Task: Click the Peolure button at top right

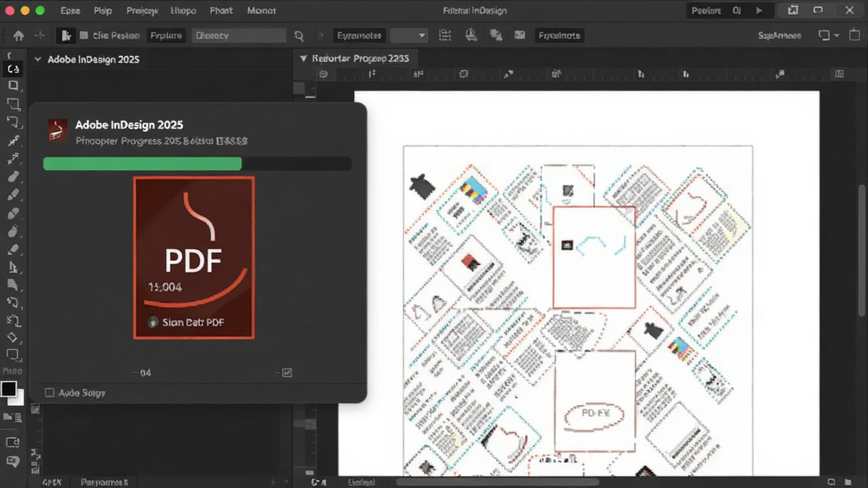Action: click(x=706, y=10)
